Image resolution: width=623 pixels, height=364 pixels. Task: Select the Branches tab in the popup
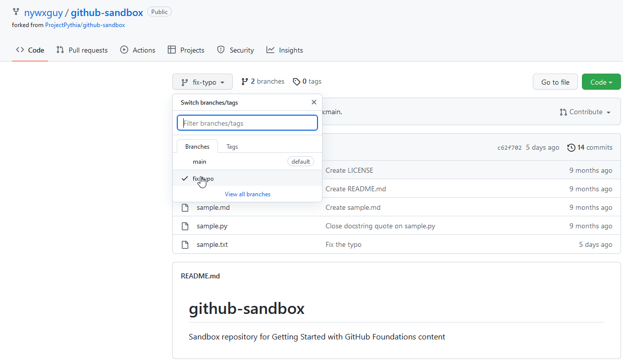point(197,147)
